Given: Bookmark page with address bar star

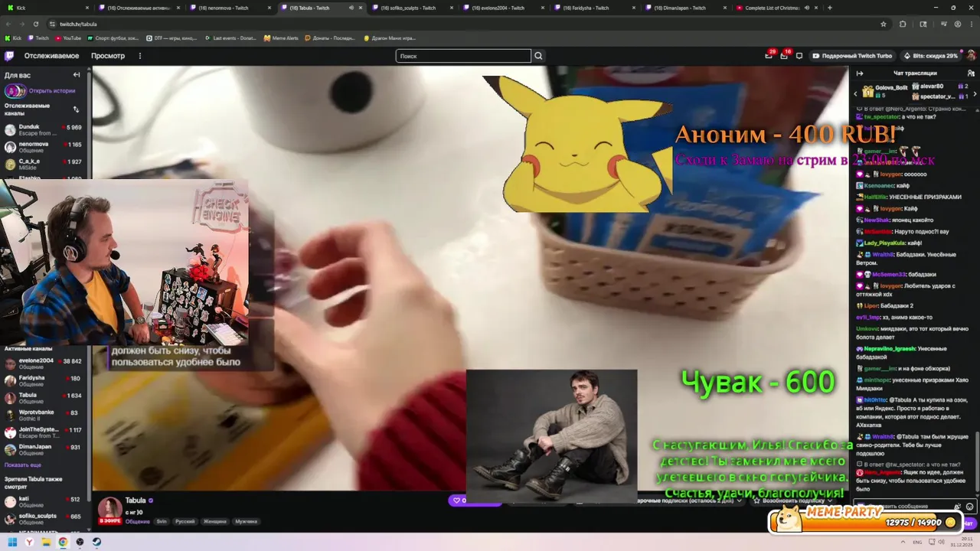Looking at the screenshot, I should tap(884, 24).
